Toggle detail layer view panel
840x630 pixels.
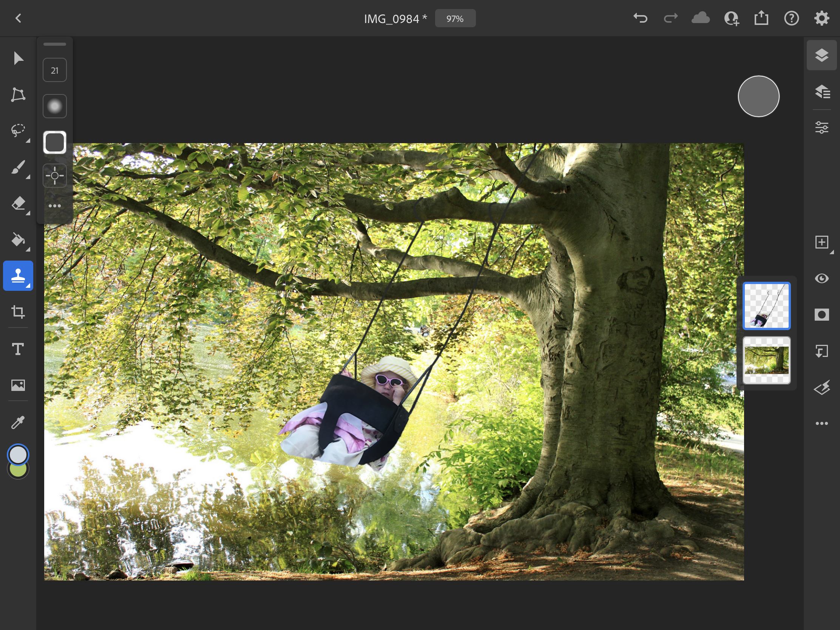click(x=821, y=91)
